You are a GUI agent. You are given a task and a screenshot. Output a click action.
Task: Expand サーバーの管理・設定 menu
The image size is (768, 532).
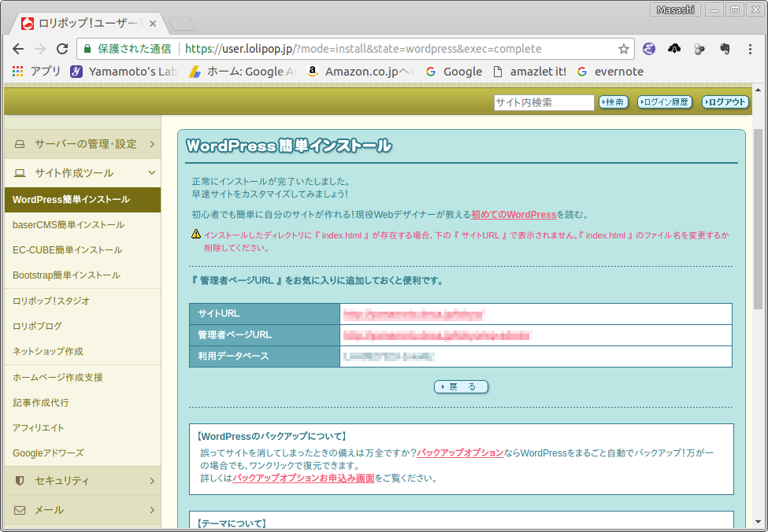pos(82,144)
